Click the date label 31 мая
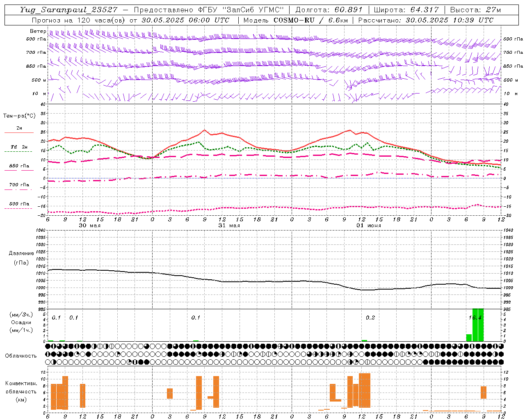 tap(229, 225)
